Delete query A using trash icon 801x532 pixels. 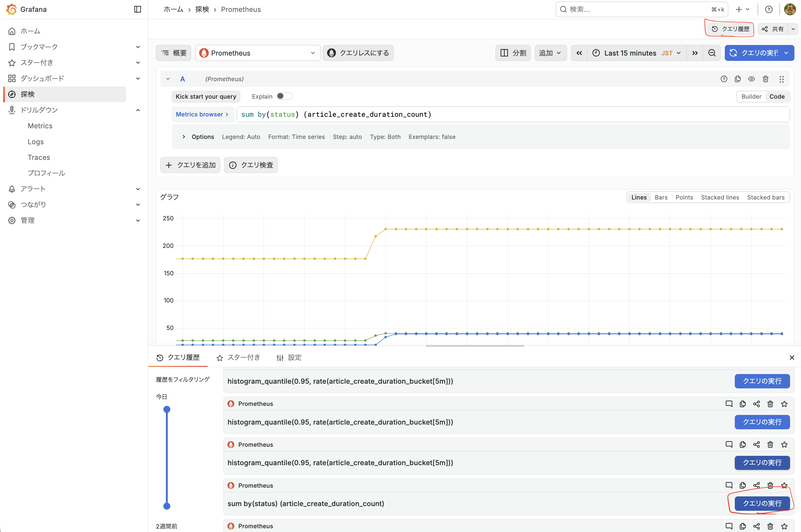[x=765, y=79]
